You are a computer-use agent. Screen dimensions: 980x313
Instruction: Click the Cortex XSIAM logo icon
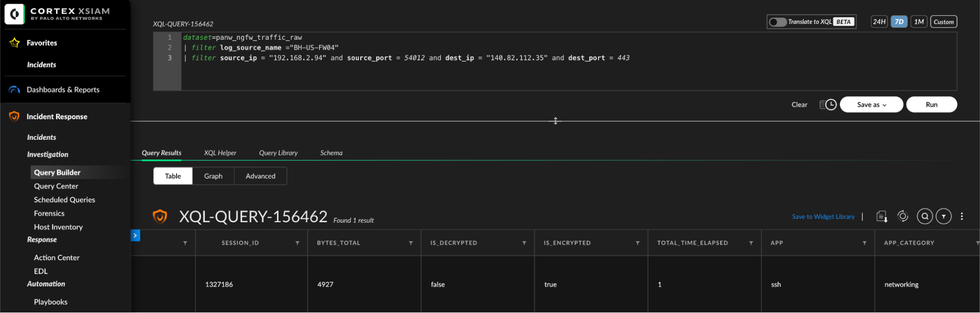(15, 14)
